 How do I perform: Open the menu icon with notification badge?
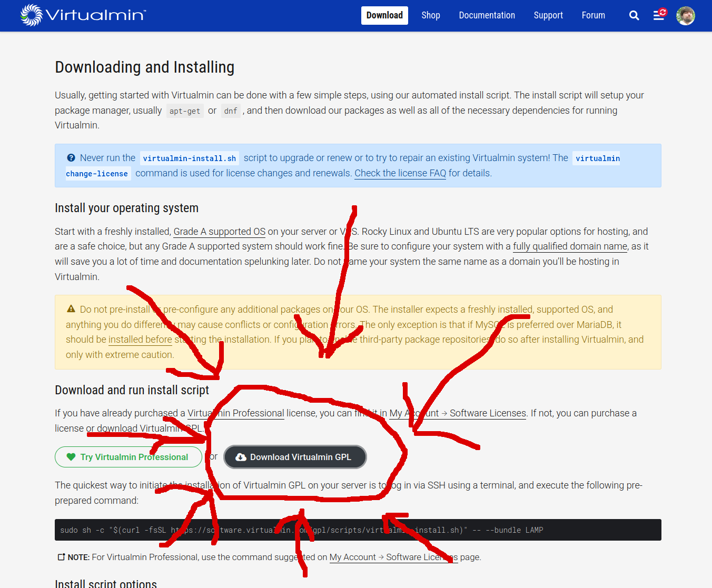[659, 15]
